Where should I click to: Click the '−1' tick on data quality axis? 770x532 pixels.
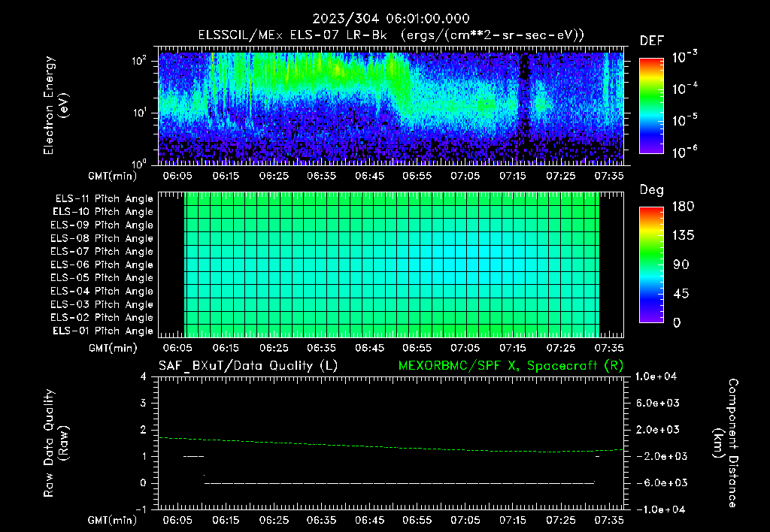click(141, 509)
